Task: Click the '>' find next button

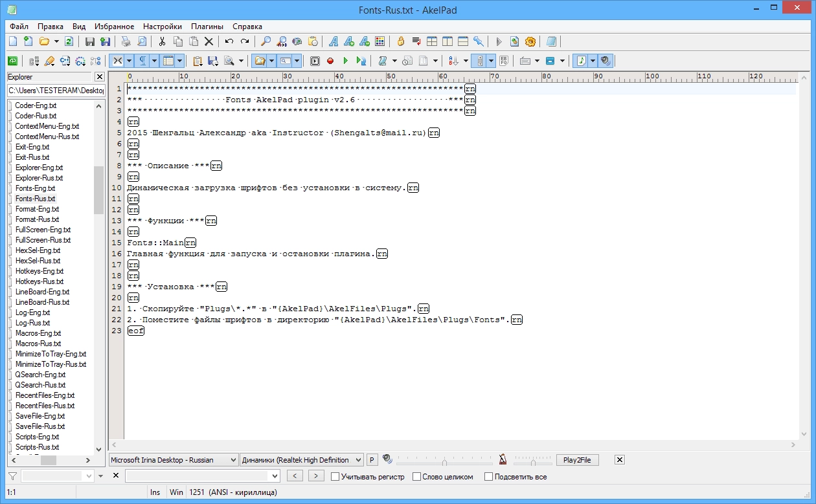Action: pyautogui.click(x=316, y=476)
